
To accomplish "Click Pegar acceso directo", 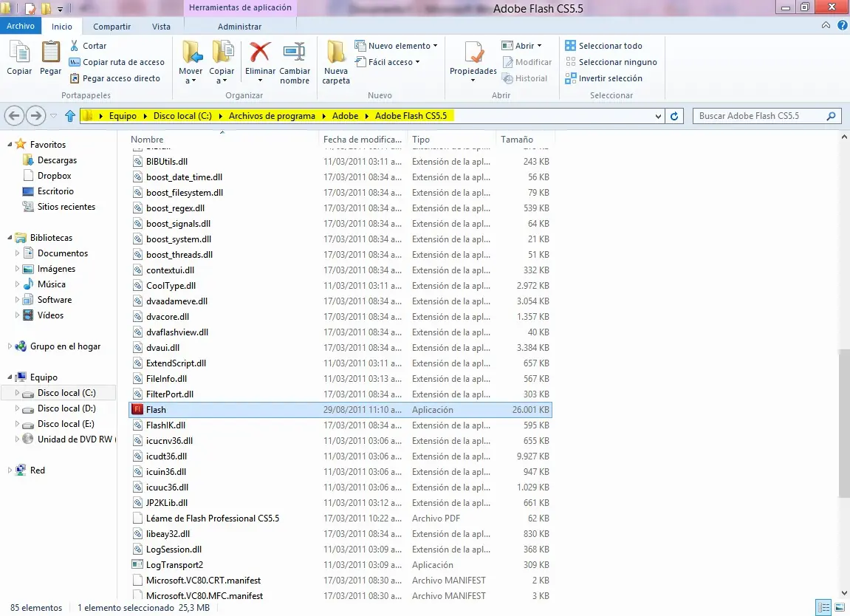I will [x=115, y=78].
